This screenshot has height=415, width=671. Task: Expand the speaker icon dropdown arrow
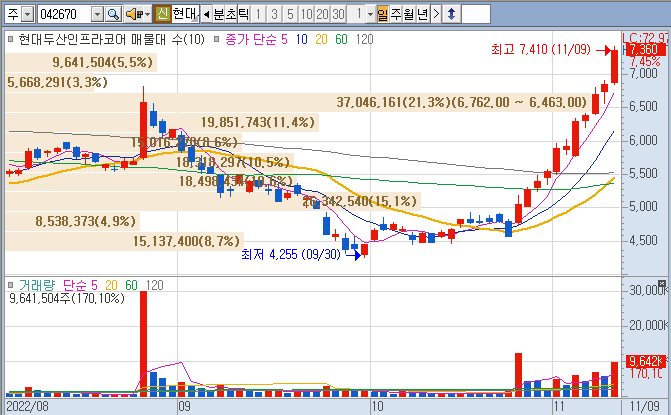pos(148,15)
